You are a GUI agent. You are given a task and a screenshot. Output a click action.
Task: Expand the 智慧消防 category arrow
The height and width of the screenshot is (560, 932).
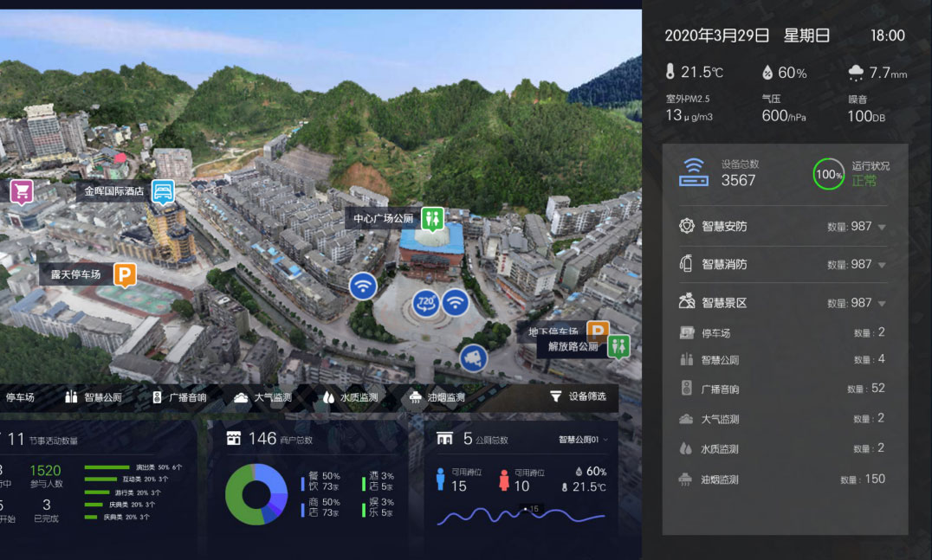click(x=882, y=265)
